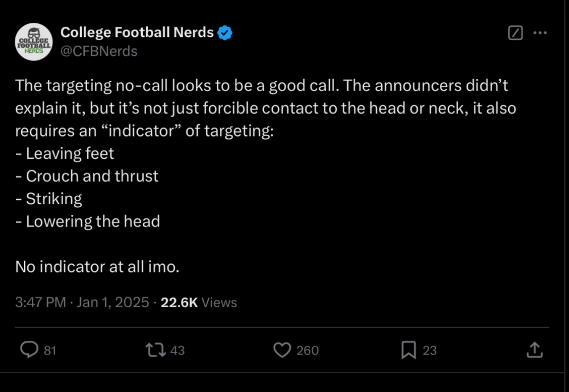Image resolution: width=569 pixels, height=392 pixels.
Task: Click the reply count of 81
Action: [x=50, y=350]
